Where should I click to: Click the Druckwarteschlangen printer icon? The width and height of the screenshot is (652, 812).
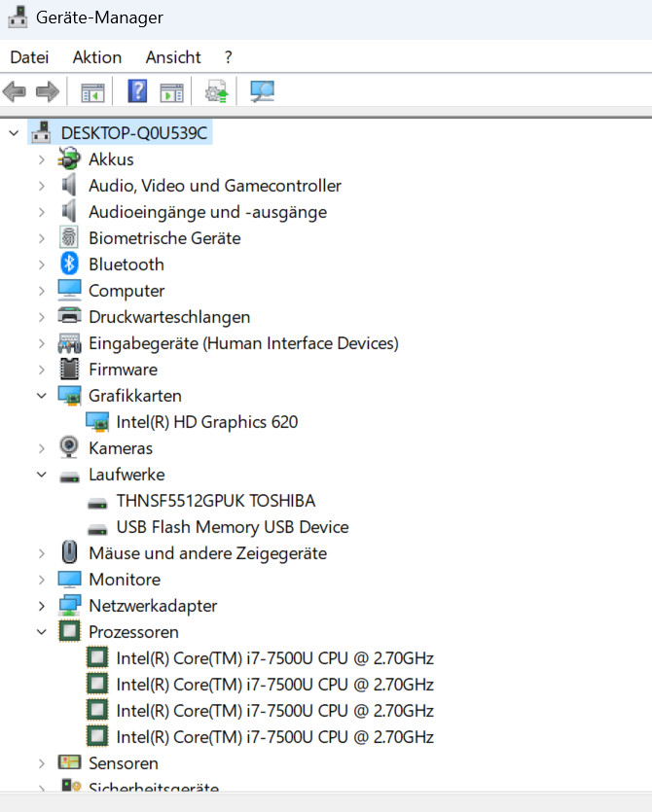click(x=69, y=316)
